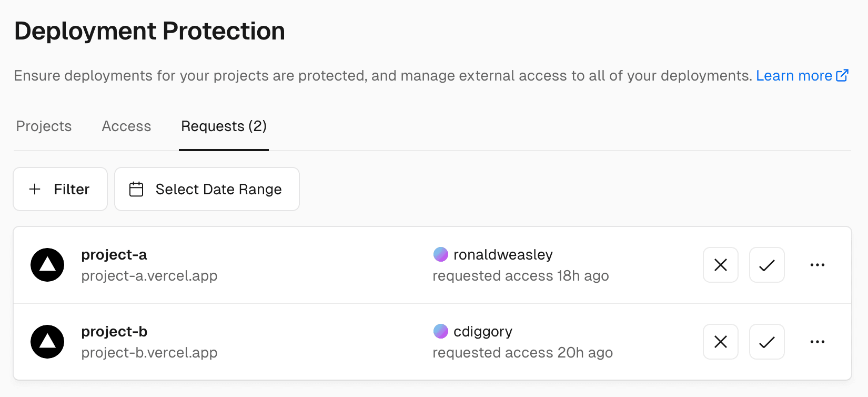Deny cdiggory's request using the X icon
The image size is (868, 397).
(x=720, y=342)
